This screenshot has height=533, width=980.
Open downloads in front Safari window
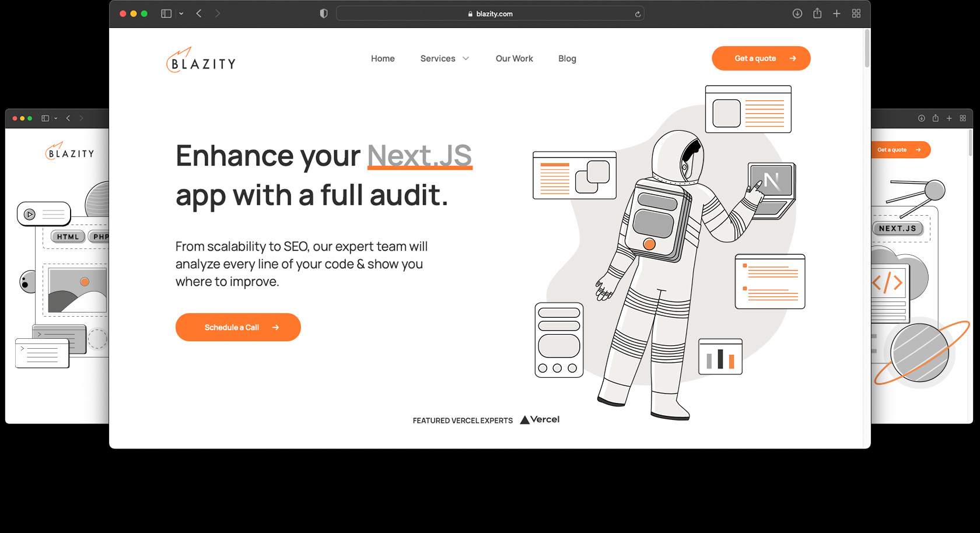coord(797,13)
